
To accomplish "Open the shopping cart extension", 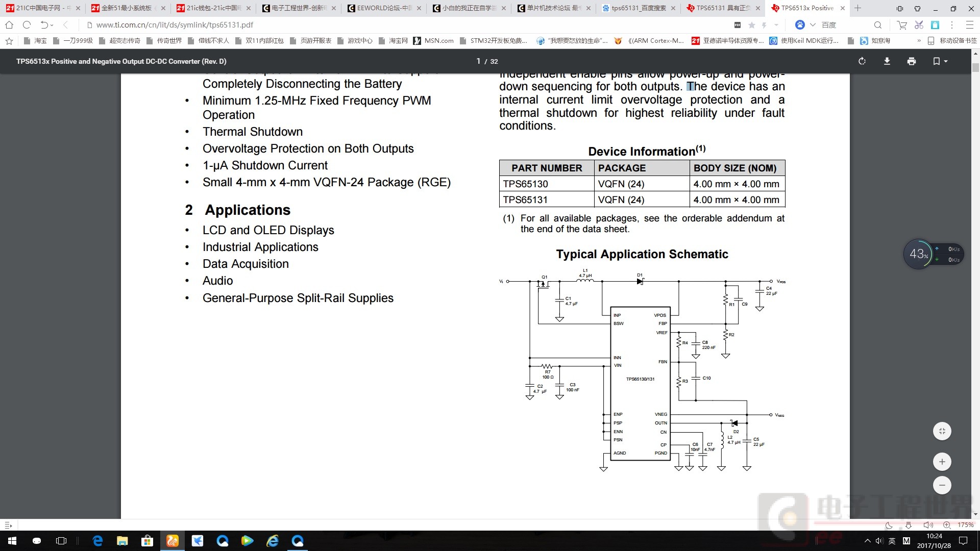I will (902, 24).
